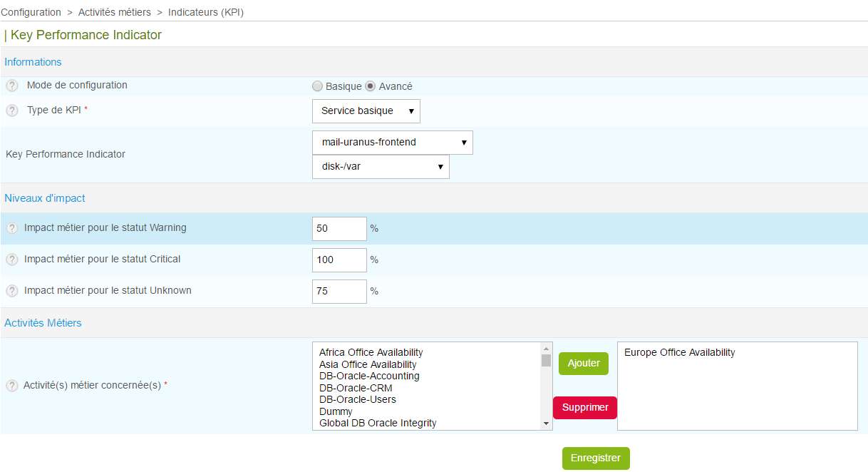
Task: Focus the Warning impact percentage field
Action: point(339,229)
